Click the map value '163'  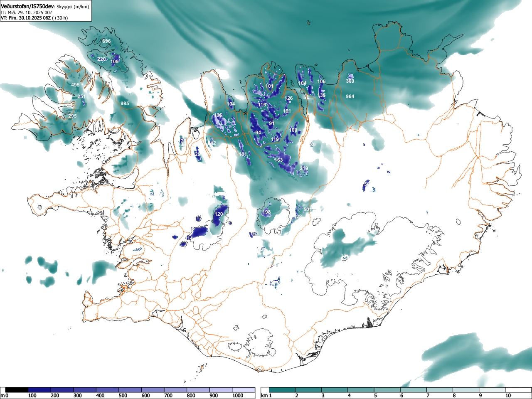tap(278, 160)
